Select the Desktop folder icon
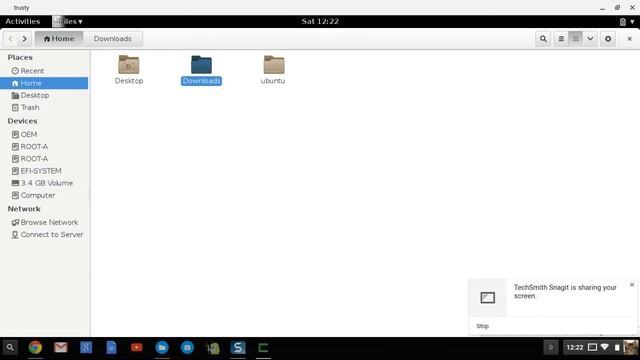640x360 pixels. [x=129, y=64]
